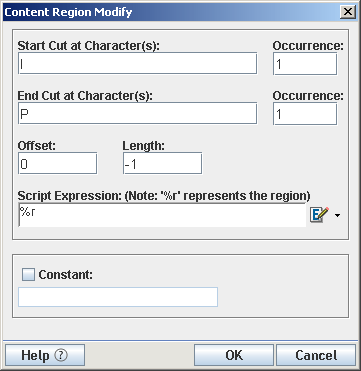The image size is (361, 371).
Task: Expand the arrow beside script editor icon
Action: (x=337, y=216)
